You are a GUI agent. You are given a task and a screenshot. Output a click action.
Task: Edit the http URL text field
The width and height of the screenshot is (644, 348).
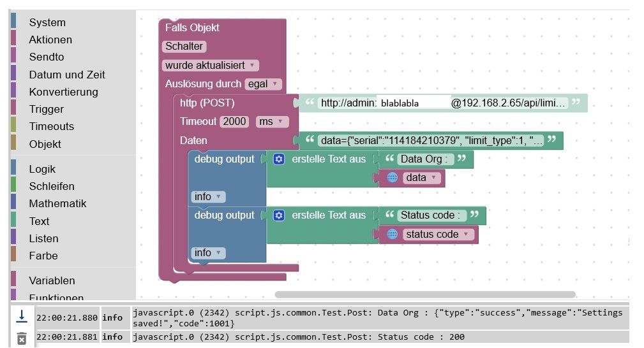coord(443,103)
